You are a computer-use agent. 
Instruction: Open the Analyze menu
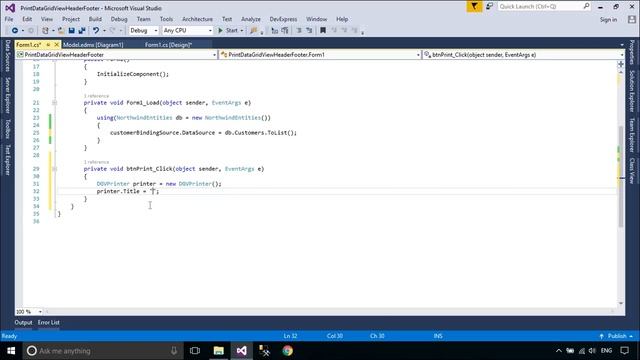[x=251, y=19]
